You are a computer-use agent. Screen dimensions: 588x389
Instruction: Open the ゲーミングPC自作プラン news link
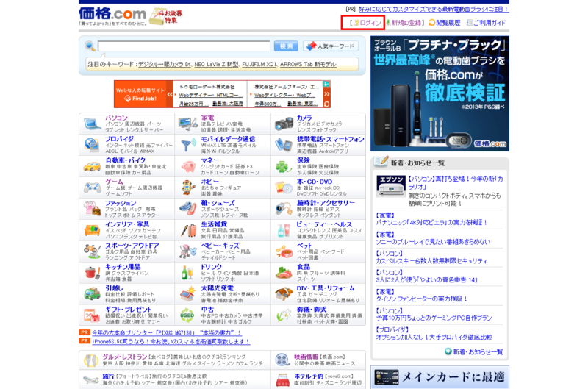click(434, 318)
